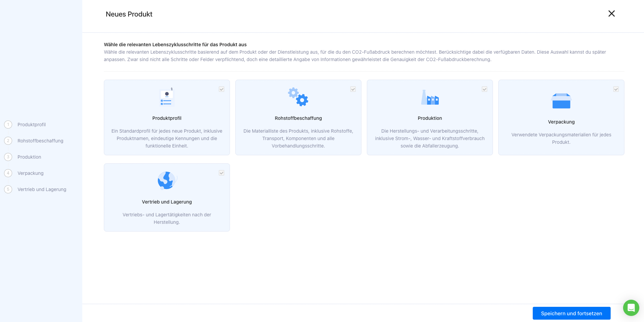Screen dimensions: 644x322
Task: Toggle the Verpackung card checkbox
Action: [616, 89]
